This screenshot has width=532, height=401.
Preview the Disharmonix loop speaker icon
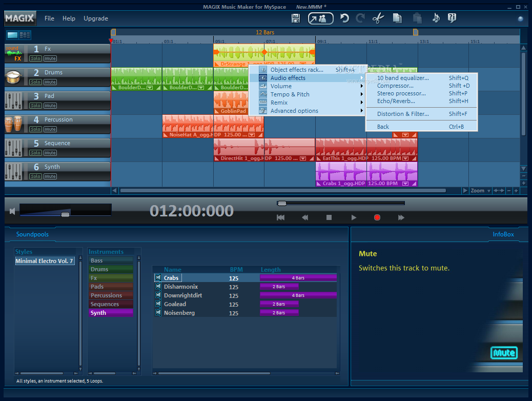click(x=158, y=287)
